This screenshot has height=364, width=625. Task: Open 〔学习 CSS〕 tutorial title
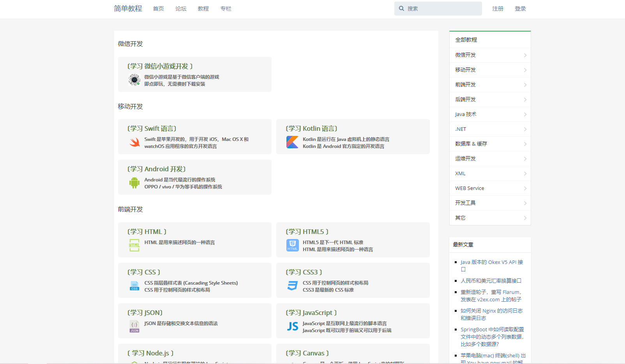[144, 272]
